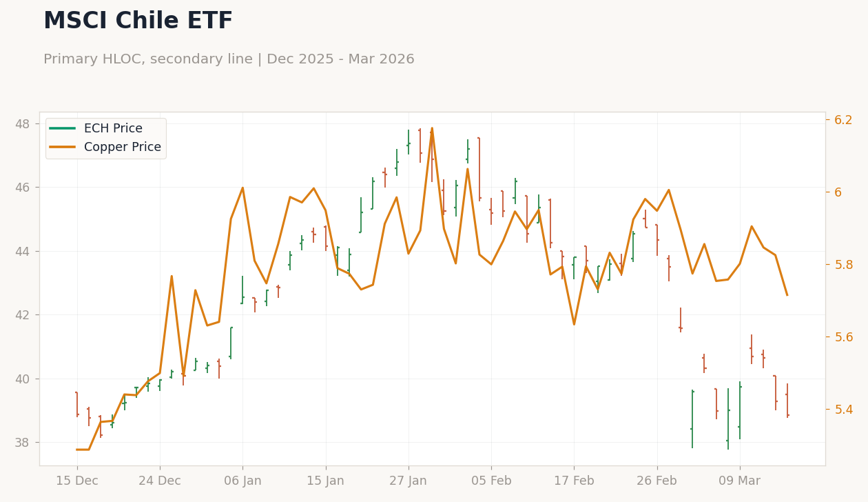Click the copper line's highest peak near 6.2
Viewport: 868px width, 502px height.
tap(432, 128)
